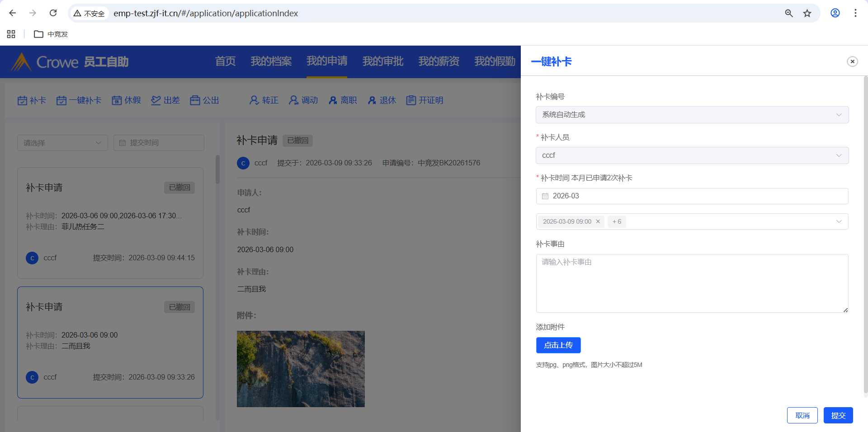Submit the form with 提交 button
The height and width of the screenshot is (432, 868).
coord(838,415)
